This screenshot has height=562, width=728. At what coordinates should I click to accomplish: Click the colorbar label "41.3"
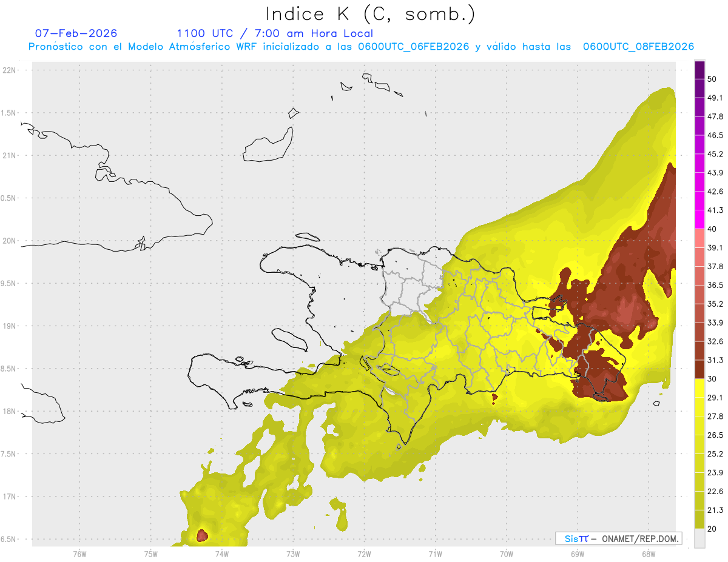715,210
